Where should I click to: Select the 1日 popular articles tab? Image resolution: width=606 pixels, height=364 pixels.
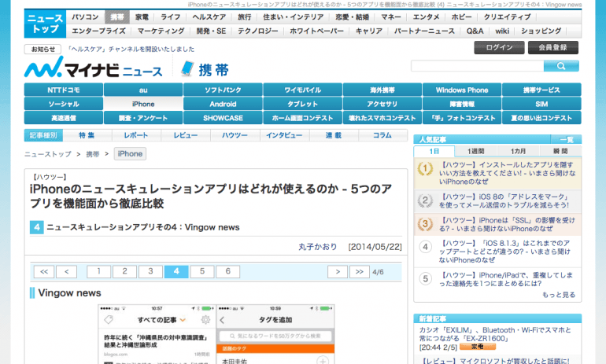pyautogui.click(x=434, y=151)
